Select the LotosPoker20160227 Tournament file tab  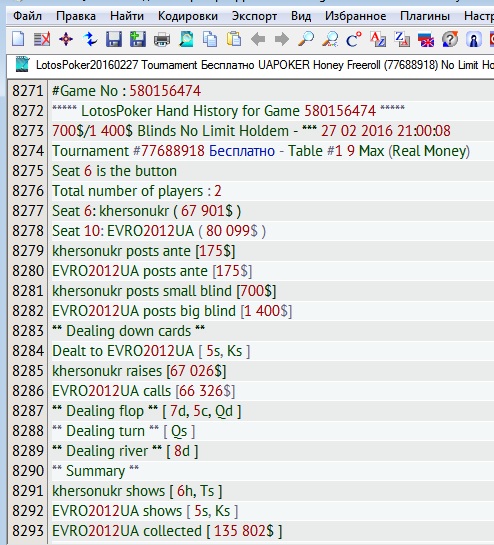click(x=254, y=65)
